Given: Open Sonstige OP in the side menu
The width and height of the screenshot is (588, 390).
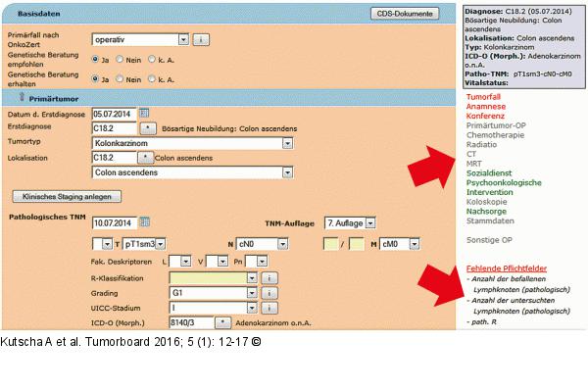Looking at the screenshot, I should pyautogui.click(x=489, y=240).
